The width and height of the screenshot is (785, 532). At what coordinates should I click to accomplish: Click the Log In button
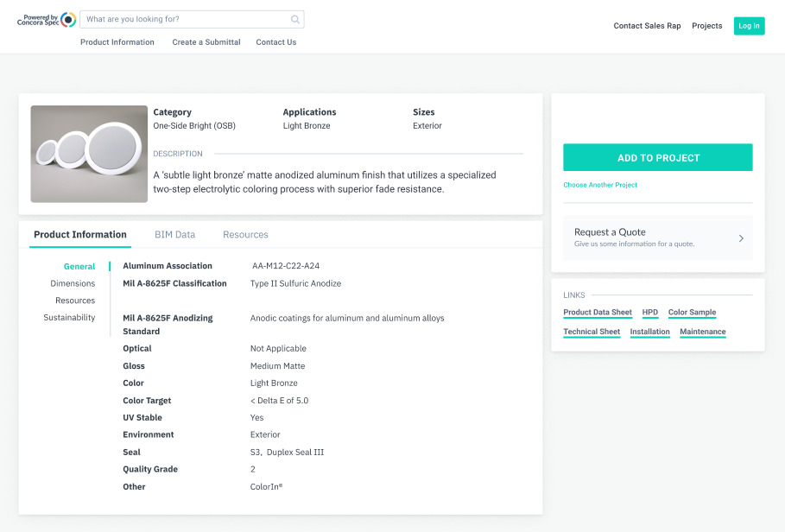point(749,26)
